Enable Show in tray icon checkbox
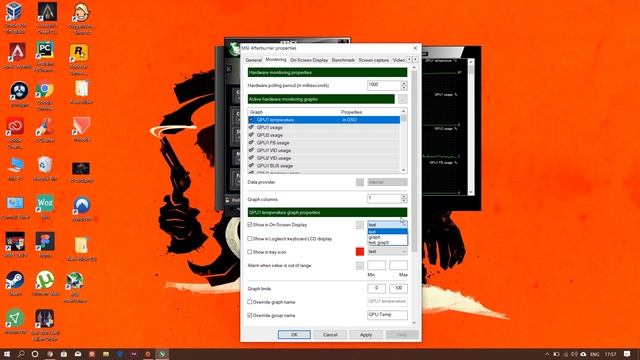The width and height of the screenshot is (640, 360). (x=250, y=252)
